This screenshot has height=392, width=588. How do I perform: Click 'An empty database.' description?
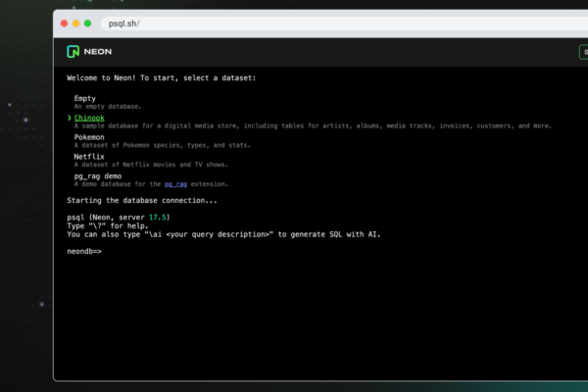click(108, 107)
